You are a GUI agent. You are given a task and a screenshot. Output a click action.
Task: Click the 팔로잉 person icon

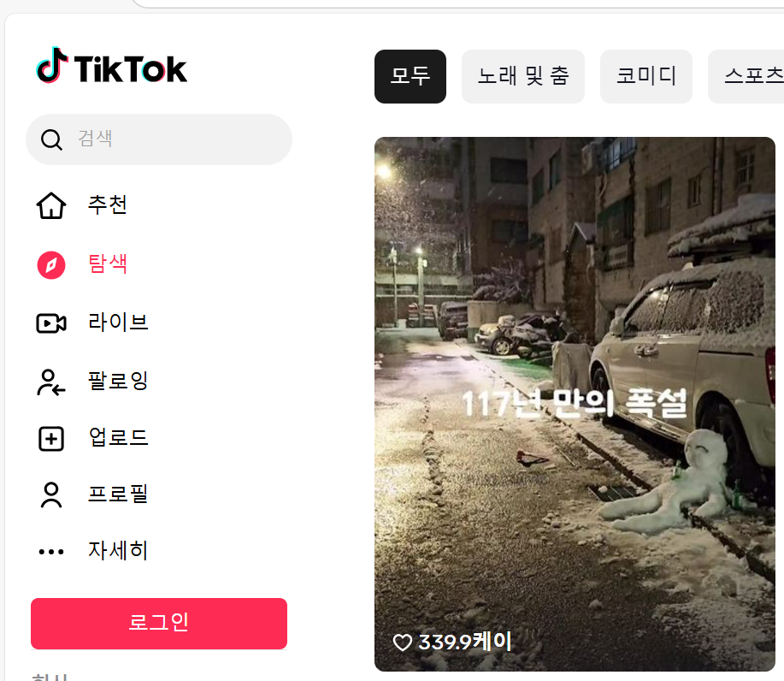[51, 382]
